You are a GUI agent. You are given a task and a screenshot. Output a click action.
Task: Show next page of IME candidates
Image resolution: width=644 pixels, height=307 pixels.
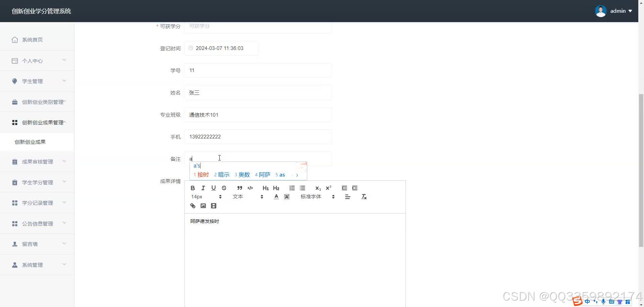tap(297, 175)
